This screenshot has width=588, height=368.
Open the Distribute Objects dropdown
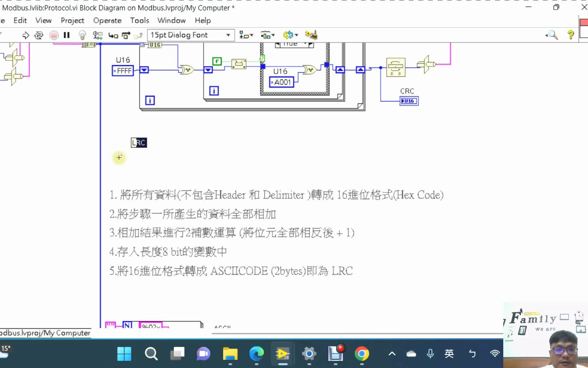click(268, 35)
